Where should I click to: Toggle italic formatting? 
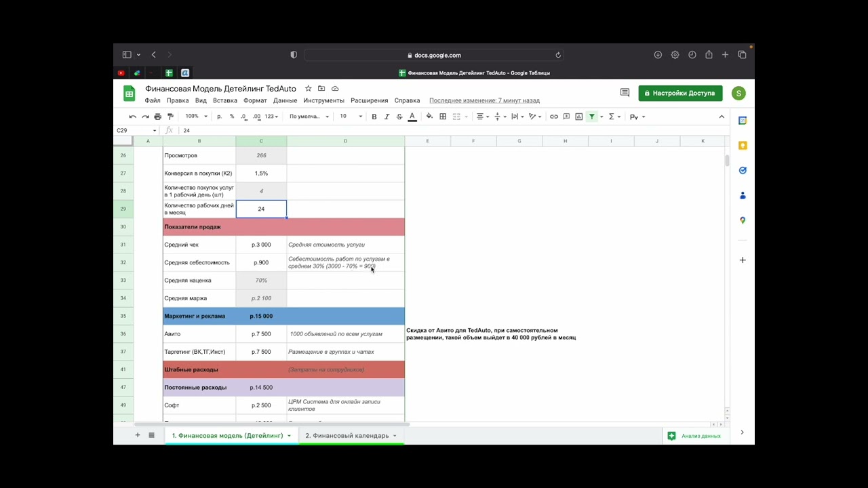[387, 117]
